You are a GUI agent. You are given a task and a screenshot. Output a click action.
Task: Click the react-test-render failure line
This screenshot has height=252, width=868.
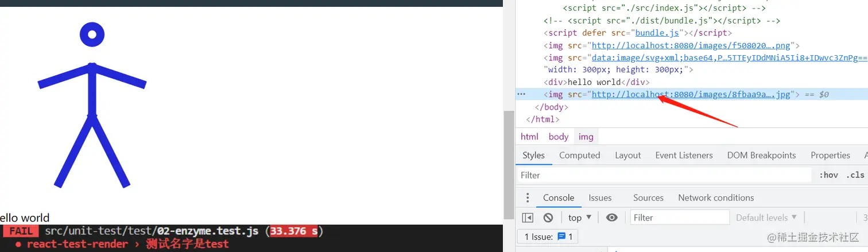click(x=122, y=244)
